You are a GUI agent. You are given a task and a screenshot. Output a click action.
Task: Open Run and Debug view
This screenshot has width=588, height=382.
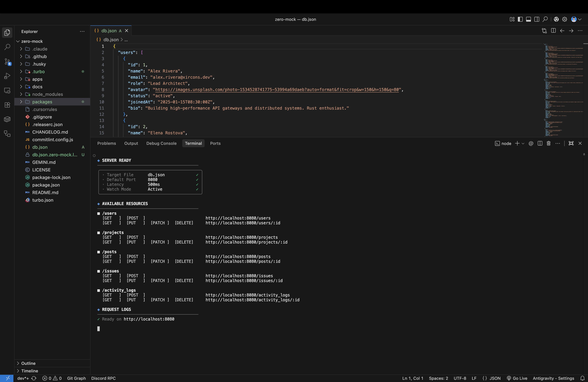coord(7,76)
